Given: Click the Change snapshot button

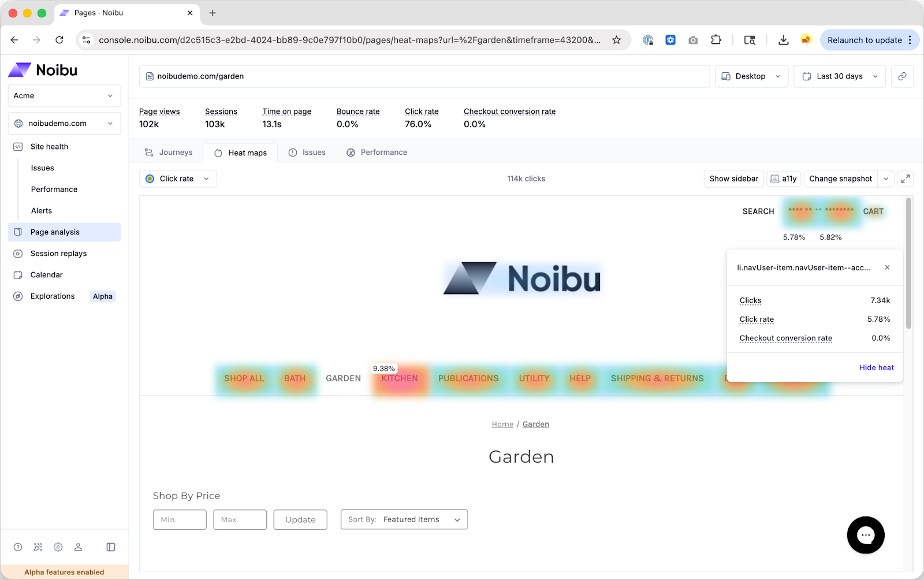Looking at the screenshot, I should 841,179.
